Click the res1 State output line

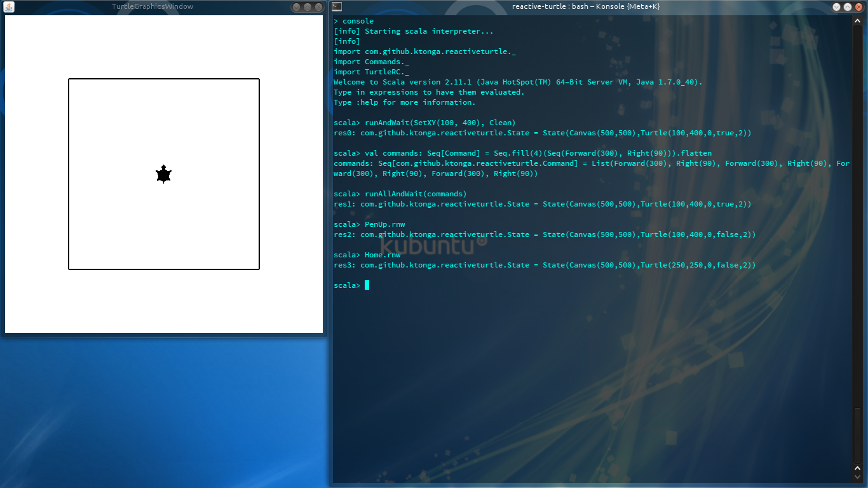(x=543, y=204)
